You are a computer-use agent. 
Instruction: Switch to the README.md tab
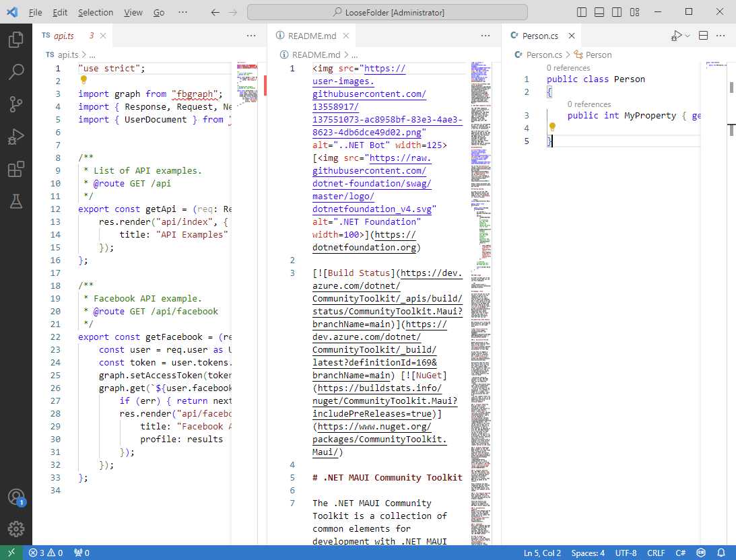312,36
